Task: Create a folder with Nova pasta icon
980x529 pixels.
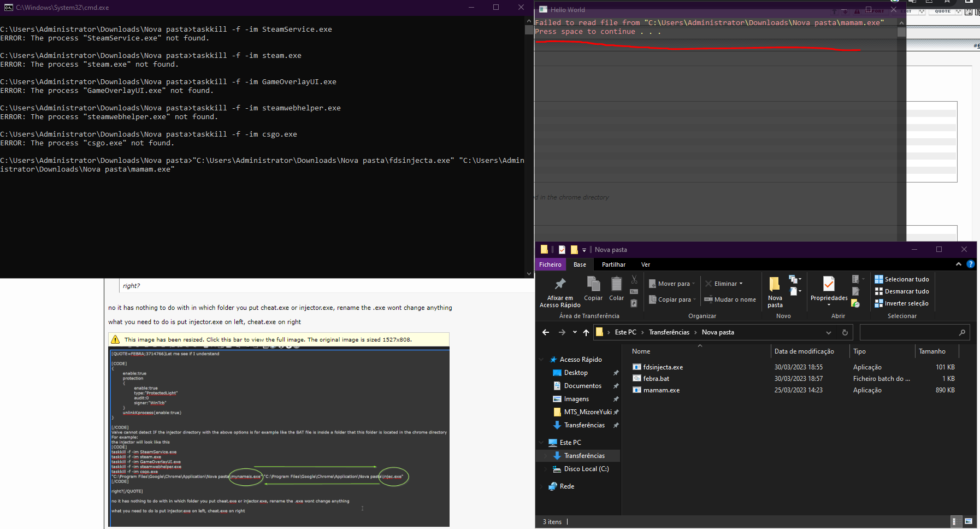Action: pos(775,284)
